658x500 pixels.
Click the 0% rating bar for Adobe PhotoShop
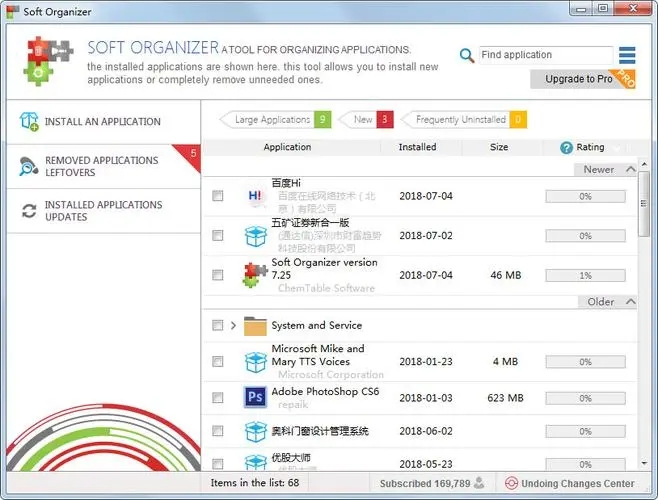[x=585, y=398]
